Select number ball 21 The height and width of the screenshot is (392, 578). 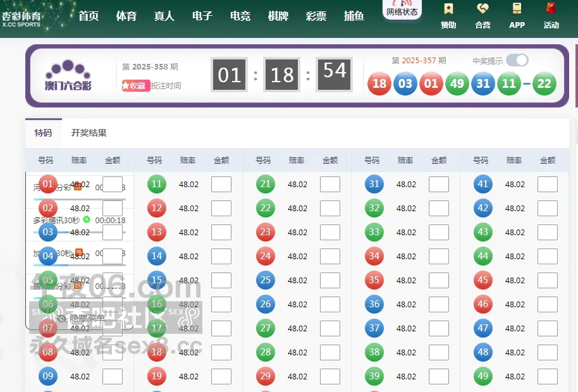[x=266, y=184]
